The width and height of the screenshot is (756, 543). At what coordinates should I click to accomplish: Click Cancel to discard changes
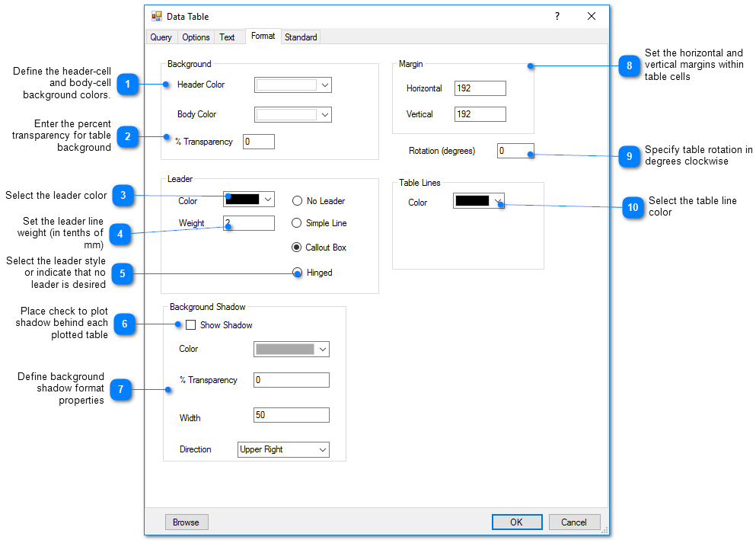pyautogui.click(x=574, y=522)
